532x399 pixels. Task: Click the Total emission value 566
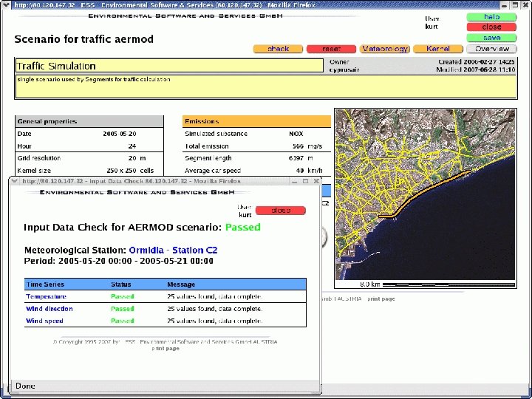tap(298, 146)
